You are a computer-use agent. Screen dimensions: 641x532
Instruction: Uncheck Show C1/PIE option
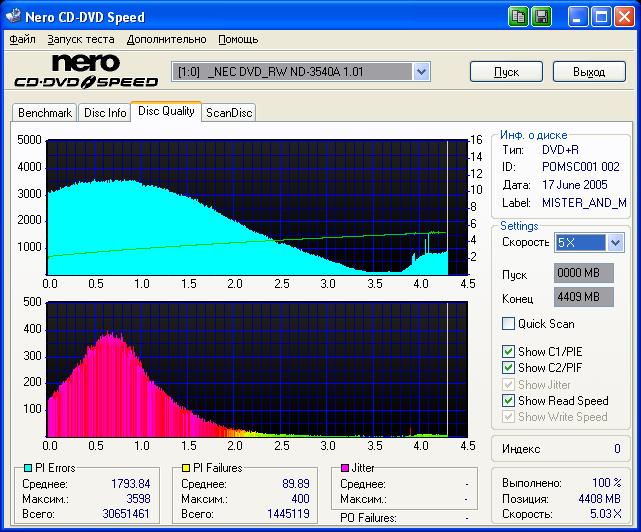coord(509,352)
